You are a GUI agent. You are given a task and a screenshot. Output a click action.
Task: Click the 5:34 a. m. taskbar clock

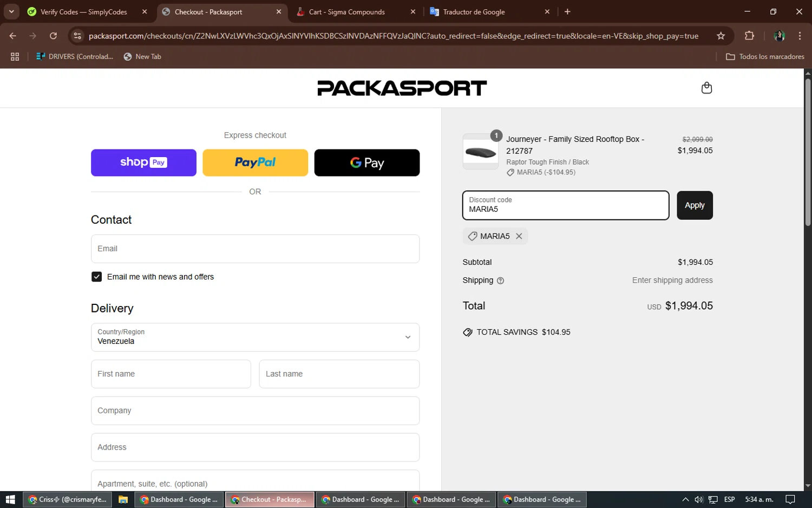tap(759, 499)
